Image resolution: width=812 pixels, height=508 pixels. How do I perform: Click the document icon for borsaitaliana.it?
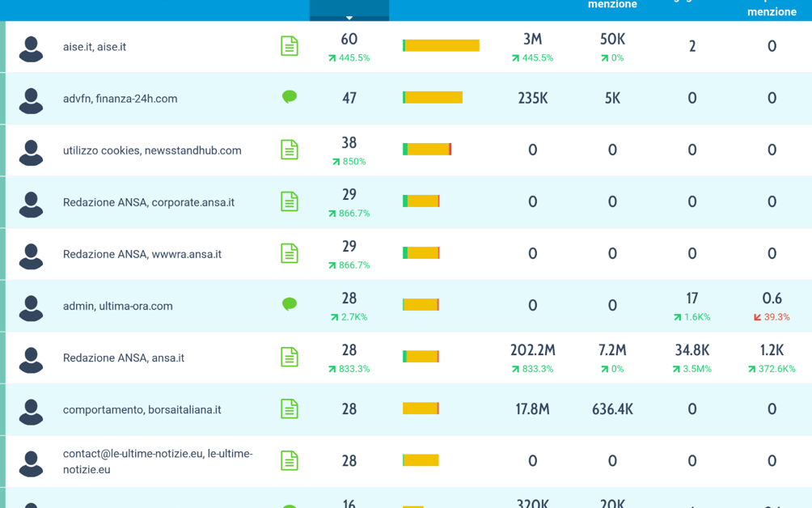pyautogui.click(x=290, y=409)
